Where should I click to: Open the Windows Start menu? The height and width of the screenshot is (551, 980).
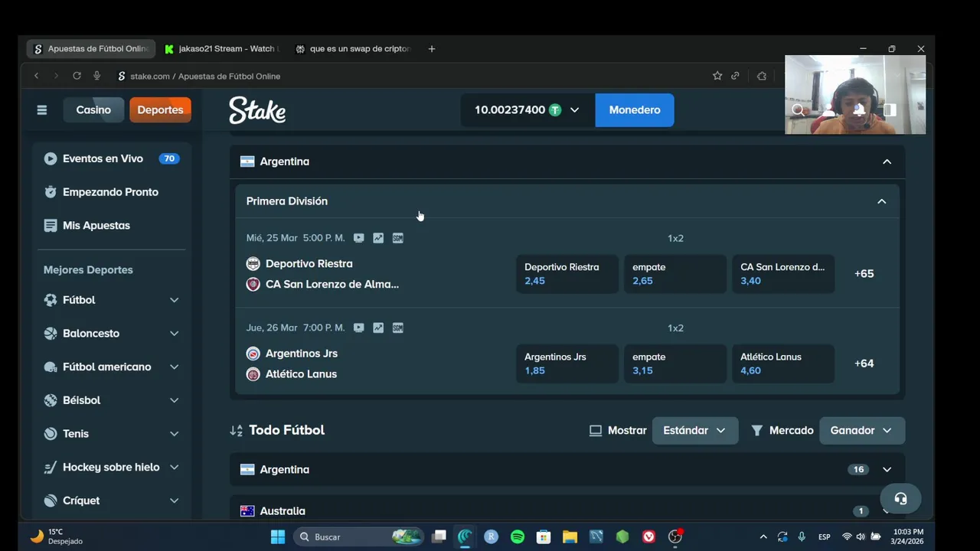coord(278,536)
